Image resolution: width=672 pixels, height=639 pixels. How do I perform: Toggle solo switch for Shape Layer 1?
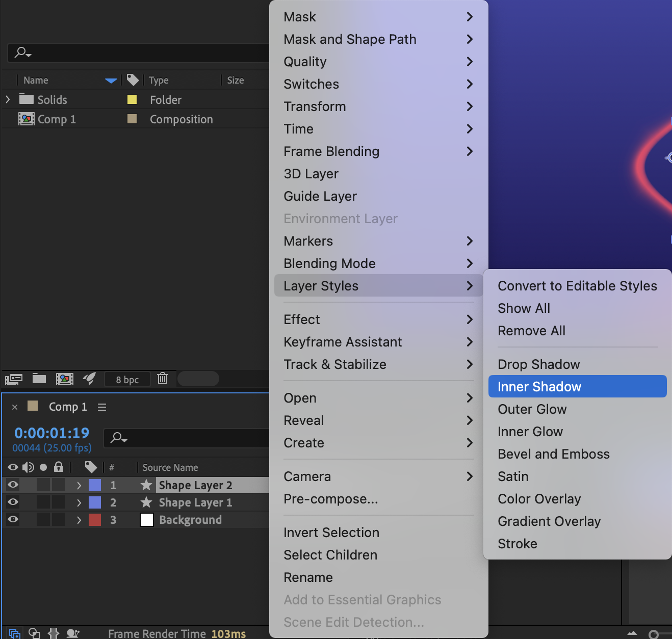[x=43, y=502]
